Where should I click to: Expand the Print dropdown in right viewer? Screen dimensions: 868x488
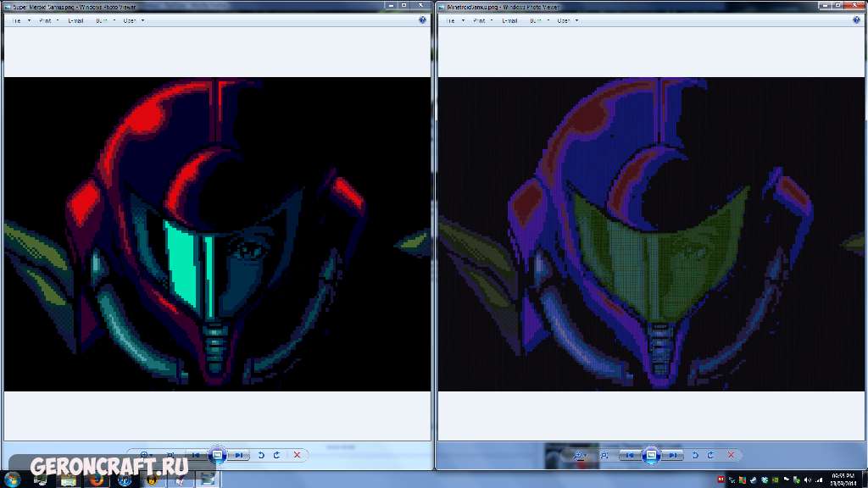pos(482,20)
